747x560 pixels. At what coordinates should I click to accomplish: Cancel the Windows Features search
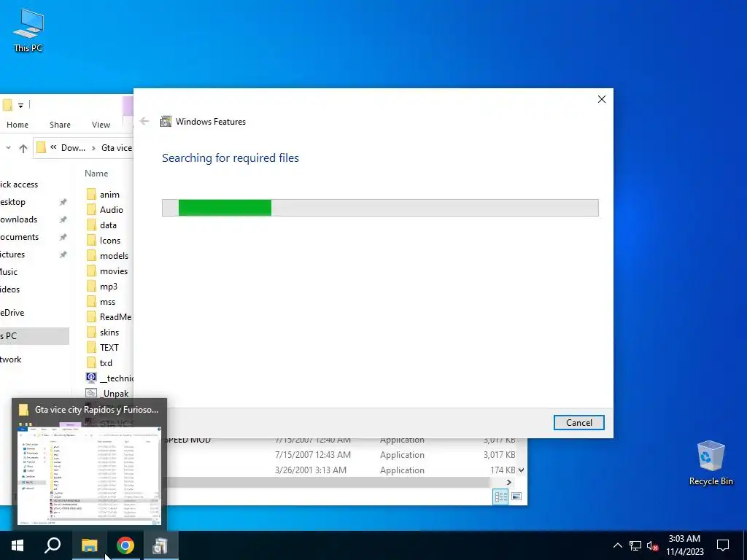(578, 422)
